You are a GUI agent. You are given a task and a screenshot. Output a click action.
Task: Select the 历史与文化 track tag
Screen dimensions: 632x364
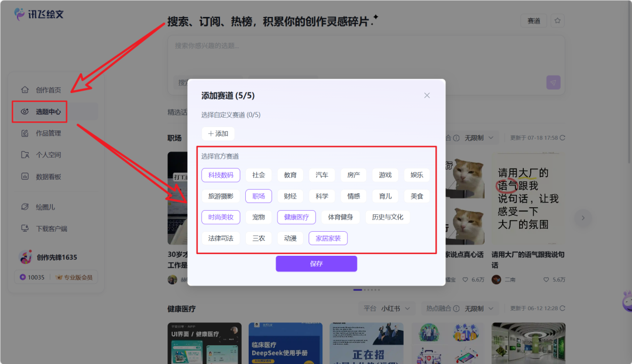click(x=388, y=217)
